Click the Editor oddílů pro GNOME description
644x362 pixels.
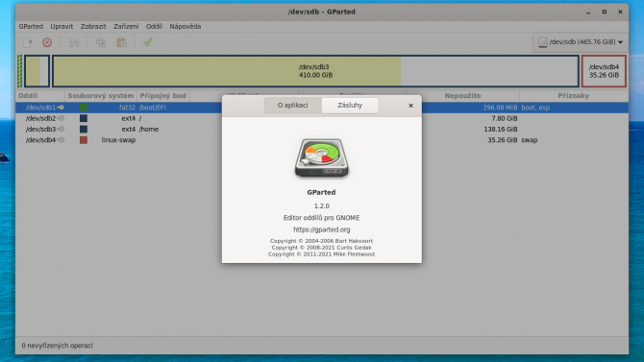pyautogui.click(x=322, y=218)
